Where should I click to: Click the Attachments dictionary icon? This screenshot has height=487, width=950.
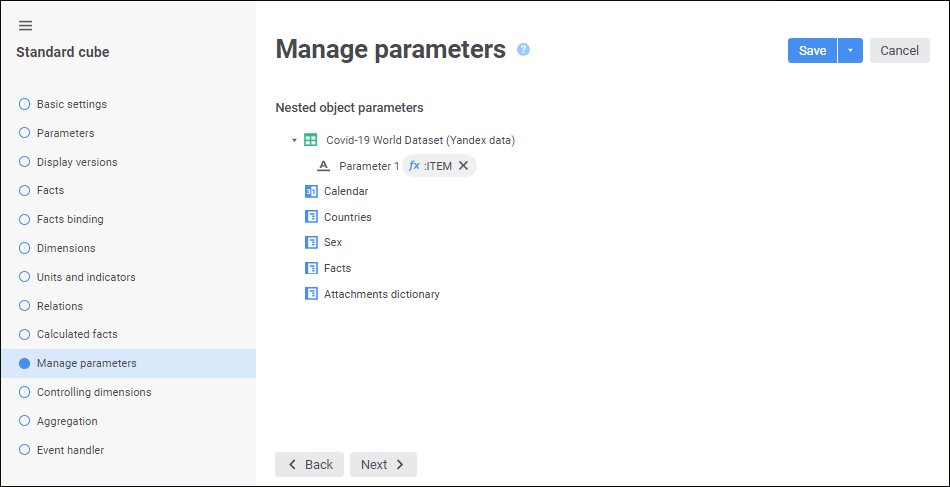point(311,294)
